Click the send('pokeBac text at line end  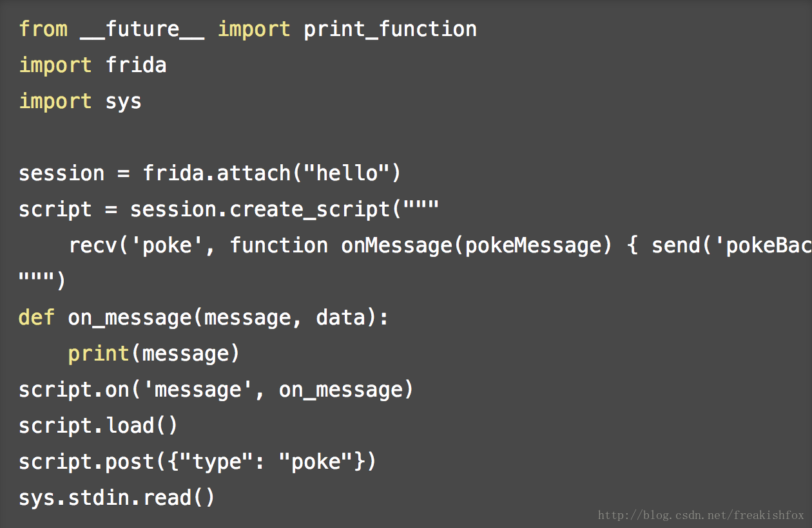click(731, 245)
